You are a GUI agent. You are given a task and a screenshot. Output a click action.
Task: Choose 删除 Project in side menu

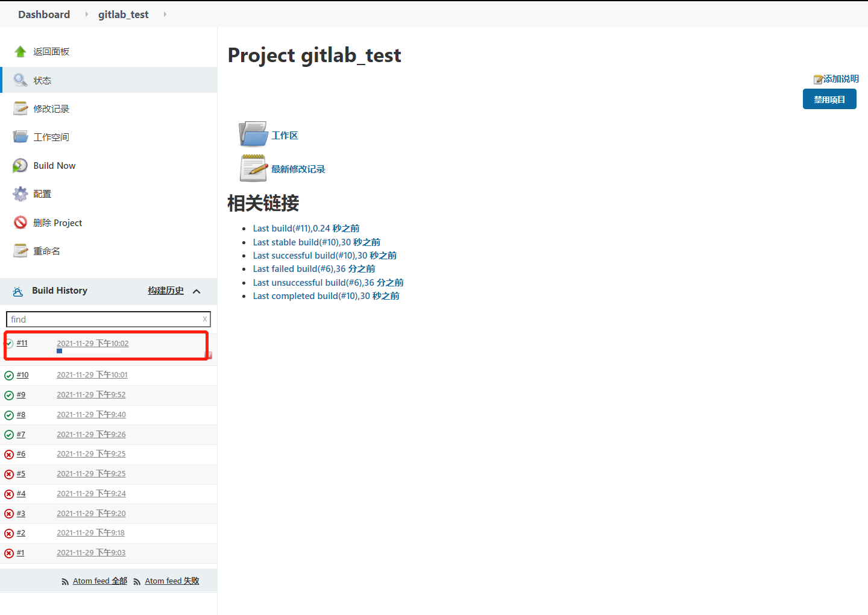(58, 223)
